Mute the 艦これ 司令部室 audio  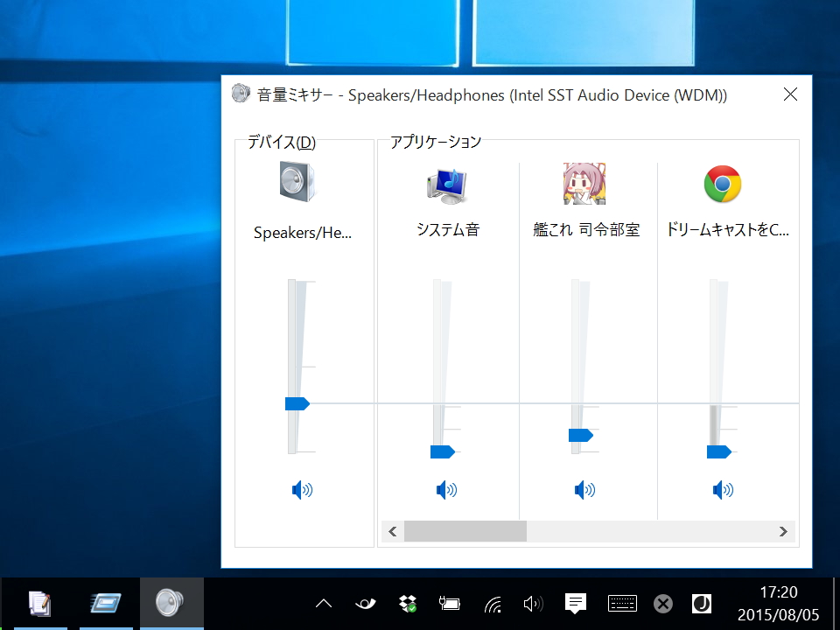pyautogui.click(x=584, y=490)
